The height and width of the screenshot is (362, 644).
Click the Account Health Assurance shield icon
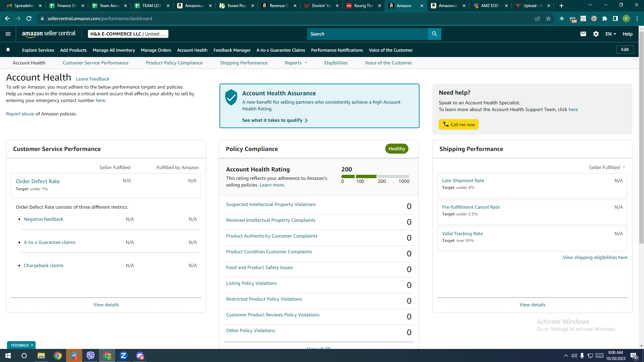pos(231,97)
